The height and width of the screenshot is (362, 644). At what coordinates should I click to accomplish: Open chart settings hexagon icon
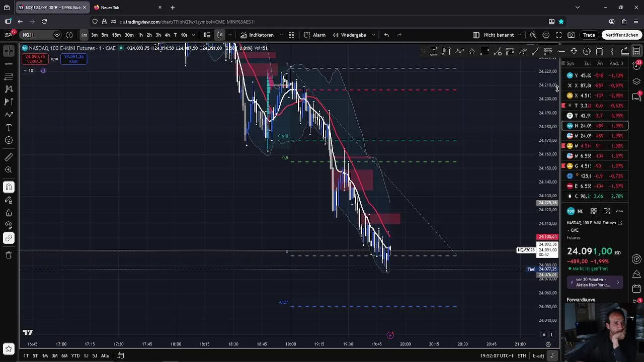[x=546, y=35]
